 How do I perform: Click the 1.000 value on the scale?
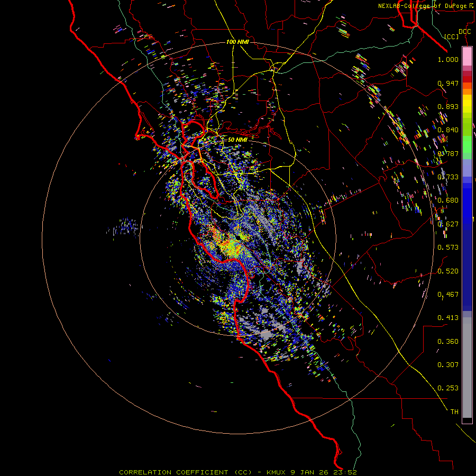pos(448,59)
